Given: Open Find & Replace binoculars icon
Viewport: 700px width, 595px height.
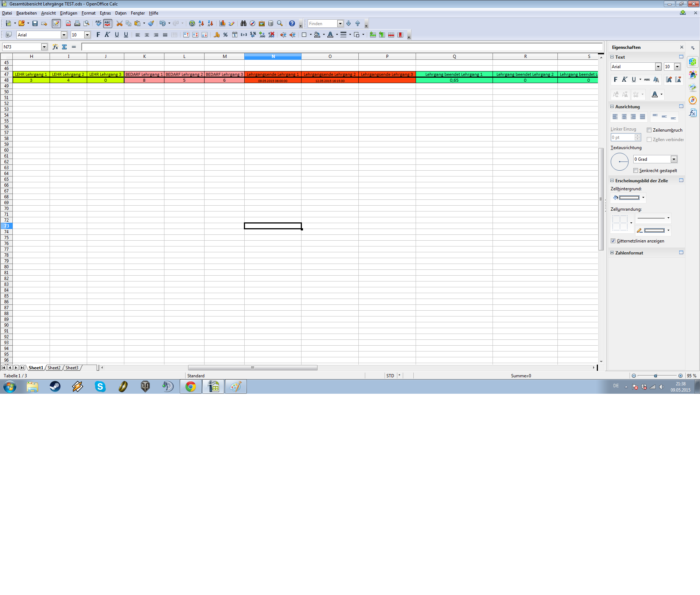Looking at the screenshot, I should (x=244, y=24).
